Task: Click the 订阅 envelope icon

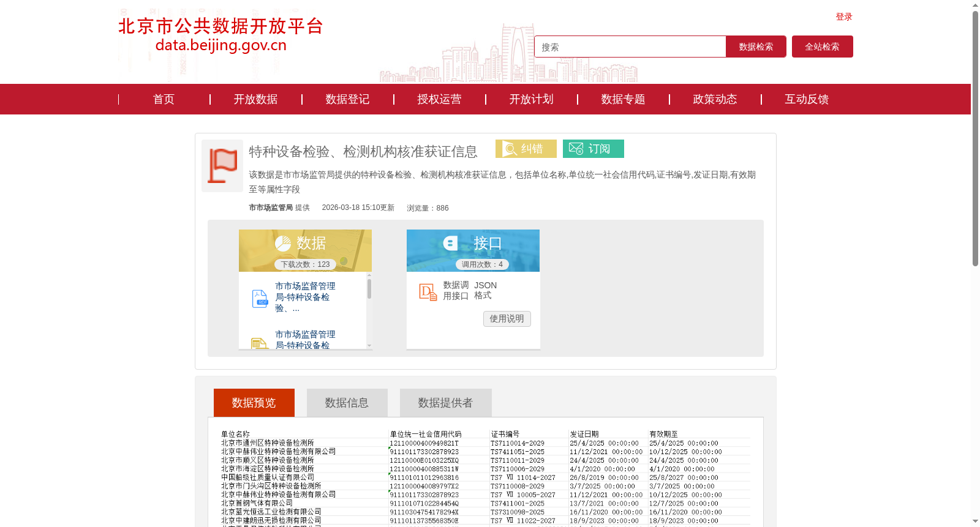Action: coord(576,149)
